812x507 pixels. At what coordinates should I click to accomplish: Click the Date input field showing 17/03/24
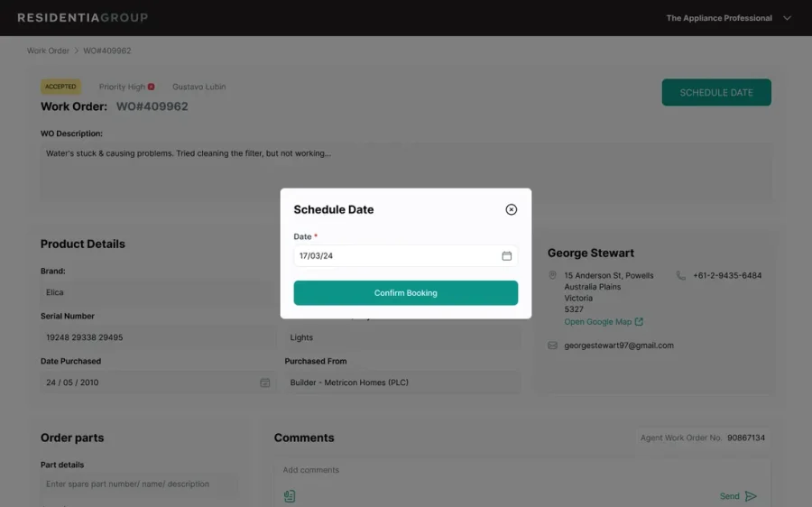coord(405,256)
